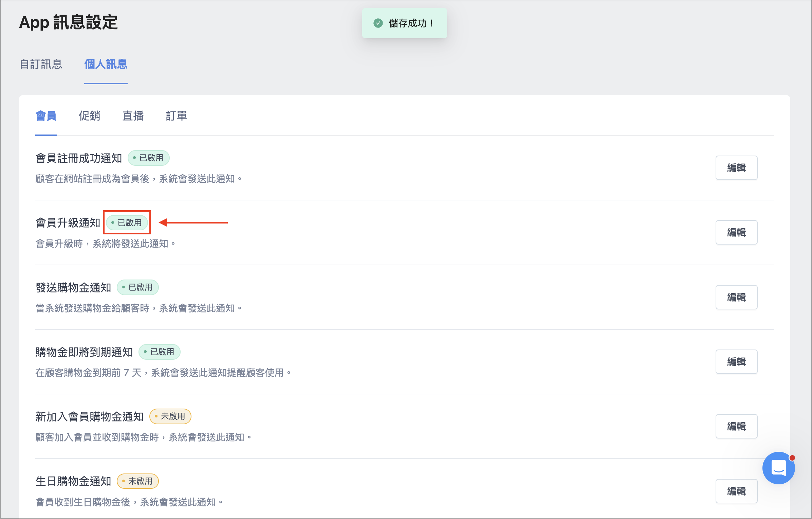This screenshot has width=812, height=519.
Task: Click the 儲存成功！ toast message text
Action: tap(411, 23)
